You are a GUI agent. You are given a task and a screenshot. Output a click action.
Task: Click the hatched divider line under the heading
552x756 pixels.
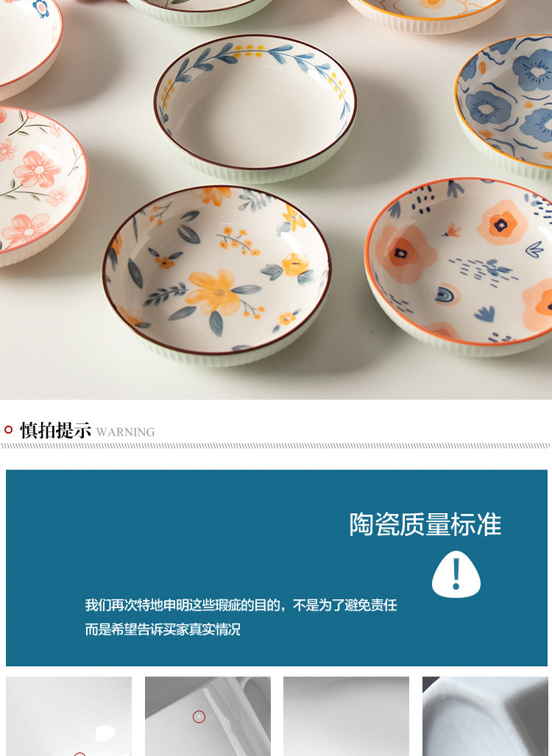tap(276, 446)
